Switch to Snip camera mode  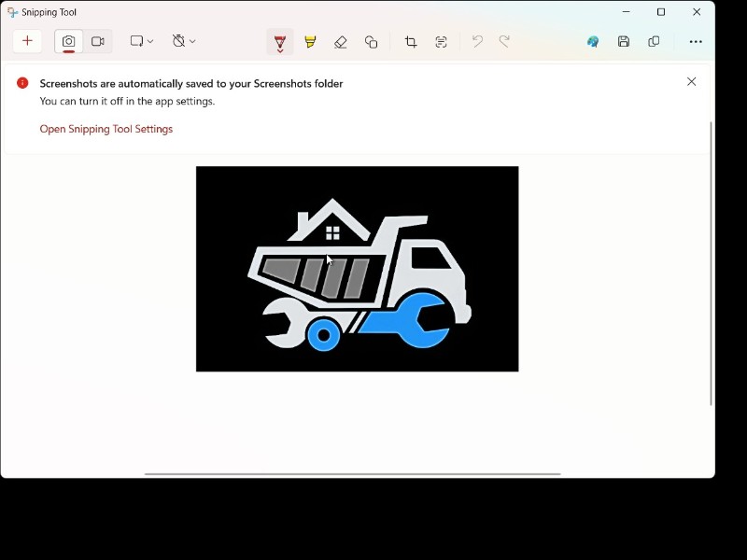(68, 41)
